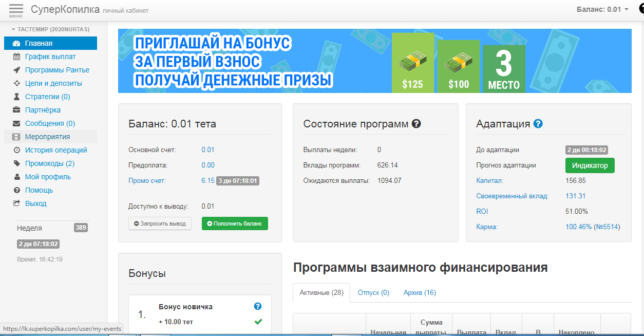644x336 pixels.
Task: Open История операций in sidebar
Action: [x=56, y=151]
